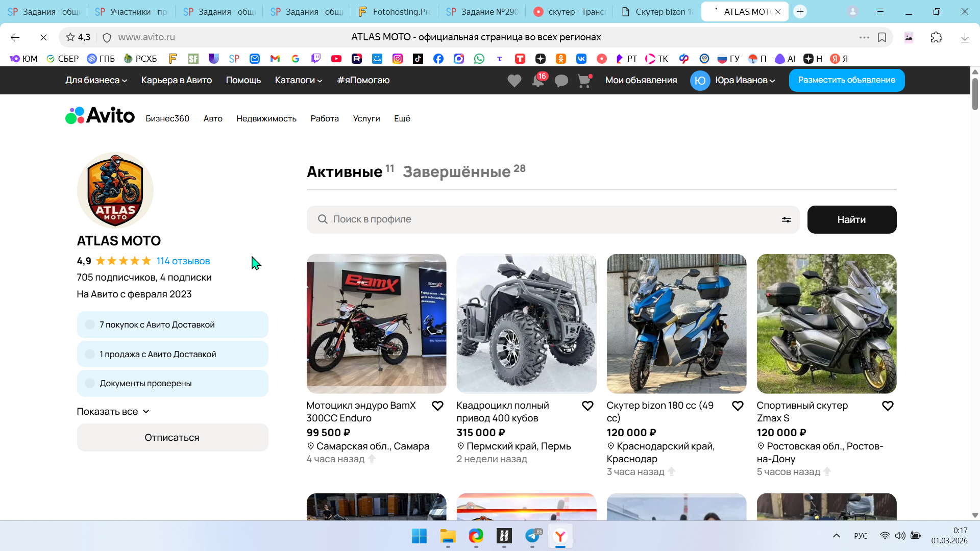Image resolution: width=980 pixels, height=551 pixels.
Task: Expand the Для бизнеса dropdown
Action: pyautogui.click(x=96, y=80)
